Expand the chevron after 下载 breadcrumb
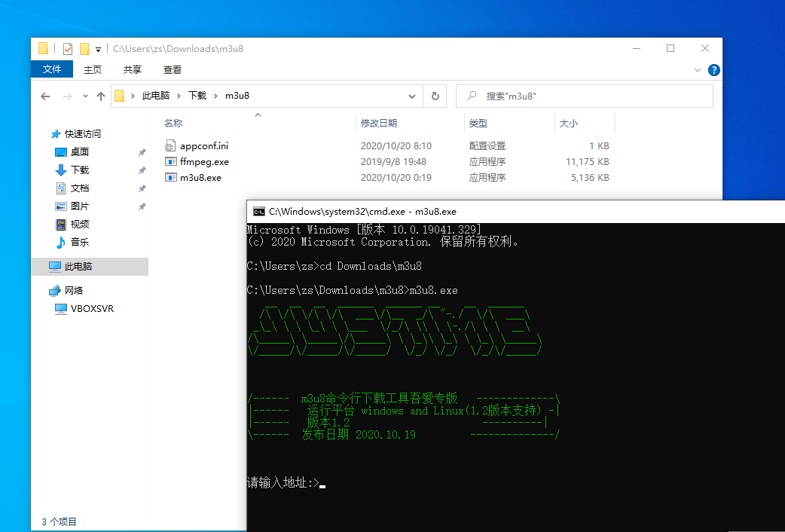This screenshot has height=532, width=785. pos(215,96)
